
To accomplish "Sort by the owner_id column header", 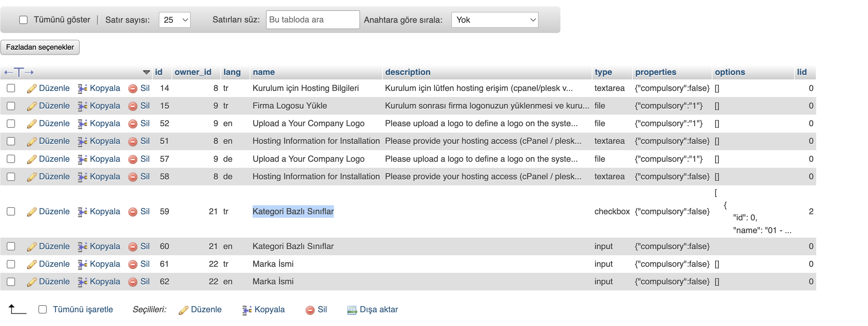I will (x=193, y=72).
